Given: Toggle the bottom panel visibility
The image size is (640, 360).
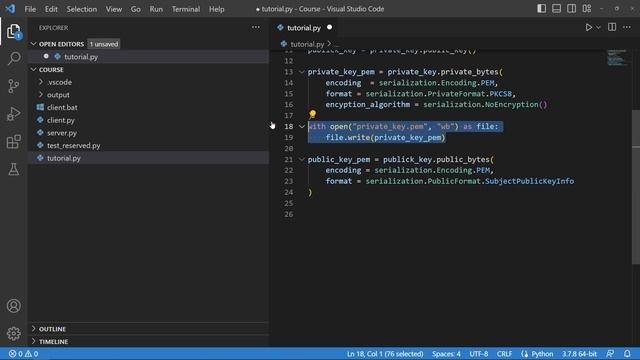Looking at the screenshot, I should (556, 9).
